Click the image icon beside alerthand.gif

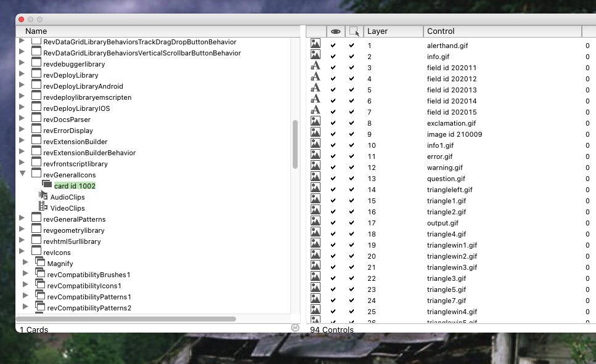[316, 45]
